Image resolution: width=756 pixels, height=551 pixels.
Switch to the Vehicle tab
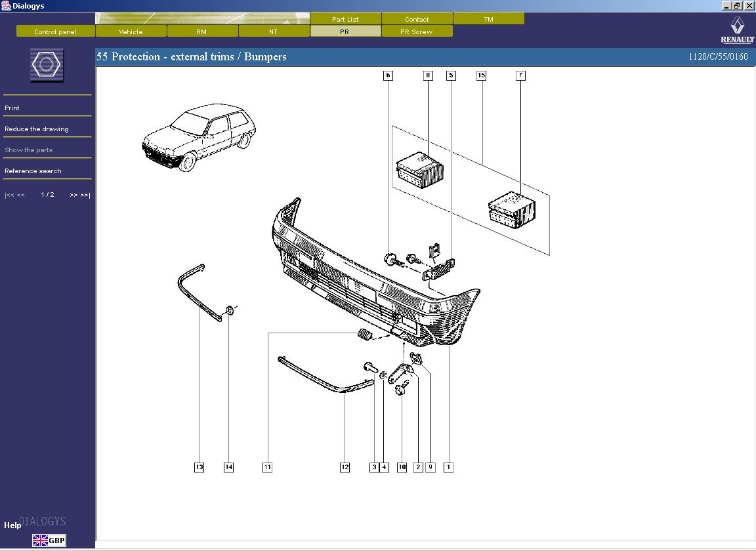131,31
